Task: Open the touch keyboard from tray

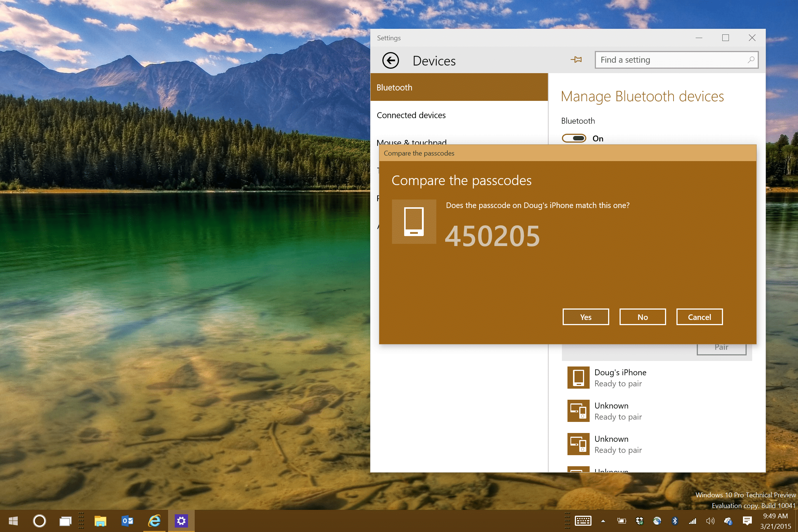Action: pyautogui.click(x=583, y=521)
